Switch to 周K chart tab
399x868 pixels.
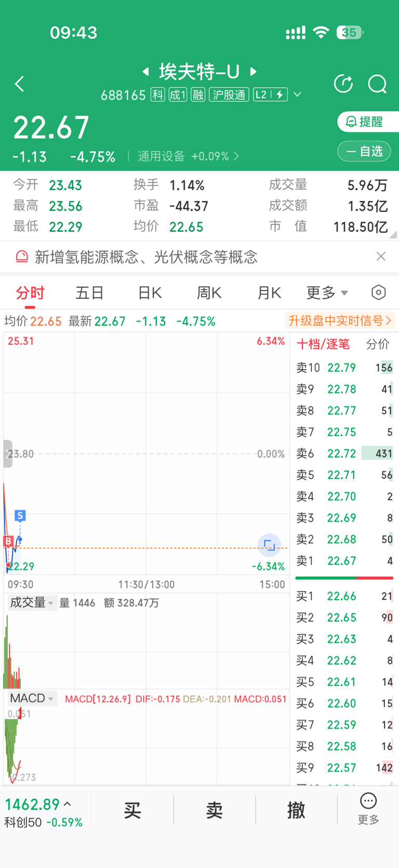(209, 293)
